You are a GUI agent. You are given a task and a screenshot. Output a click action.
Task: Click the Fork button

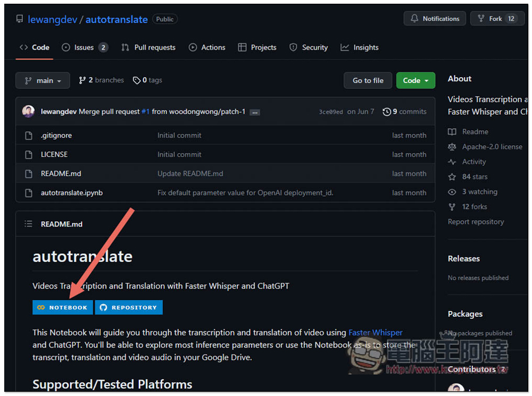tap(497, 19)
